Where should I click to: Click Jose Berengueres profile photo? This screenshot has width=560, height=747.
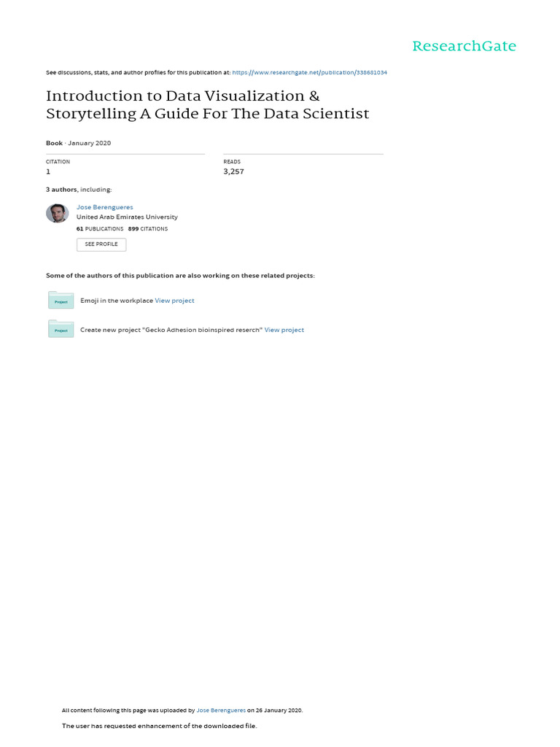(x=57, y=213)
